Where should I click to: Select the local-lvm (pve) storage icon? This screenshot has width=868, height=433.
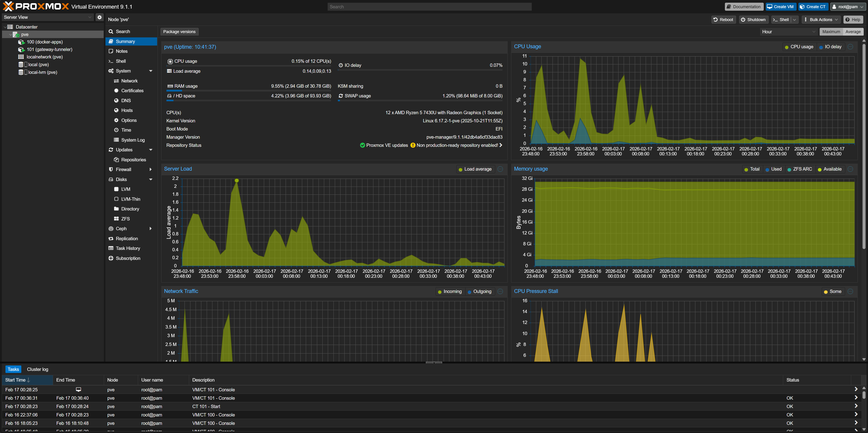click(21, 72)
